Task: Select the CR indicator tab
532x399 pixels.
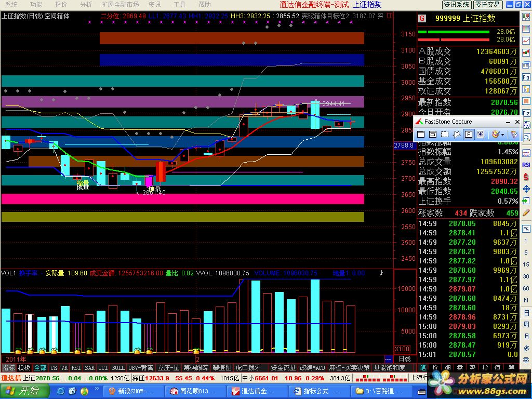Action: (x=54, y=368)
